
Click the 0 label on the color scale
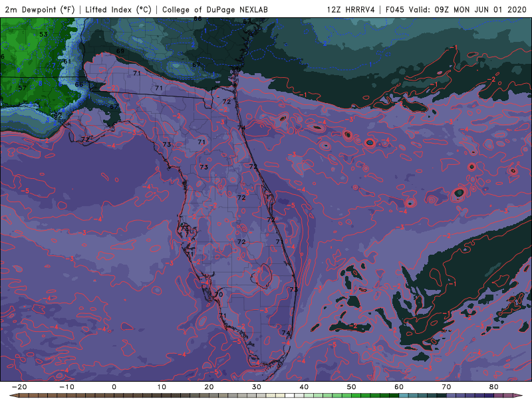[x=114, y=387]
